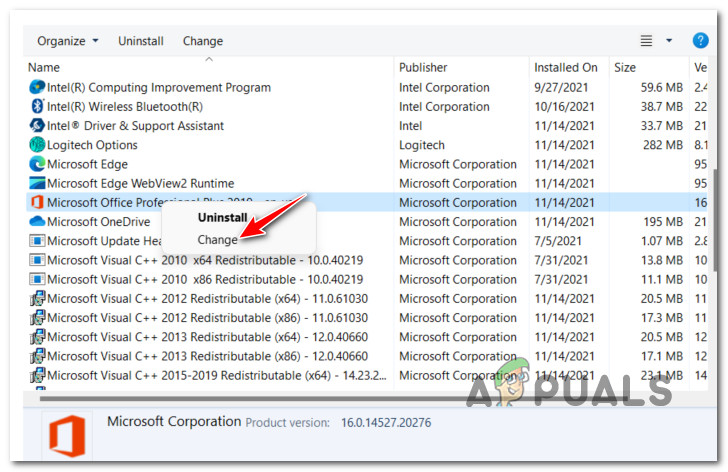
Task: Click the Visual C++ 2010 x64 icon
Action: click(x=37, y=260)
